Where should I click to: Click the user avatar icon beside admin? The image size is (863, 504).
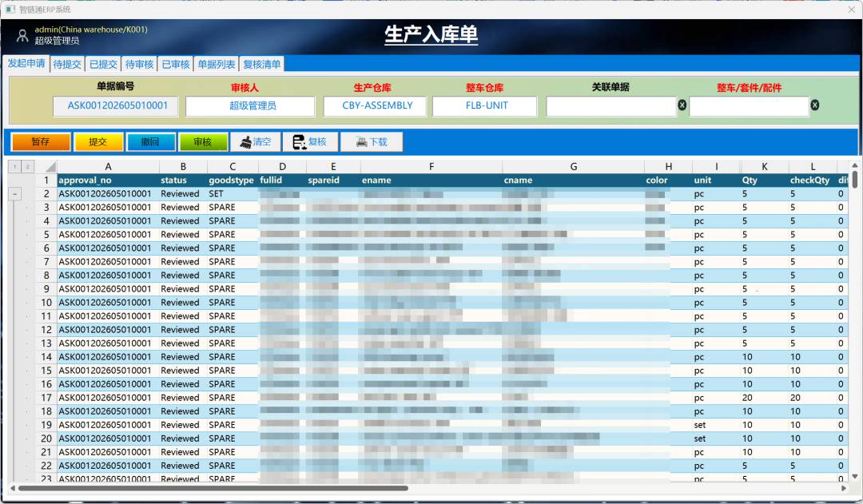pyautogui.click(x=22, y=36)
